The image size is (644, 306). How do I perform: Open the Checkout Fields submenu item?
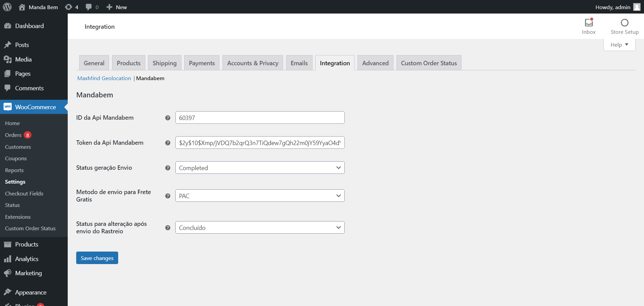(x=24, y=193)
